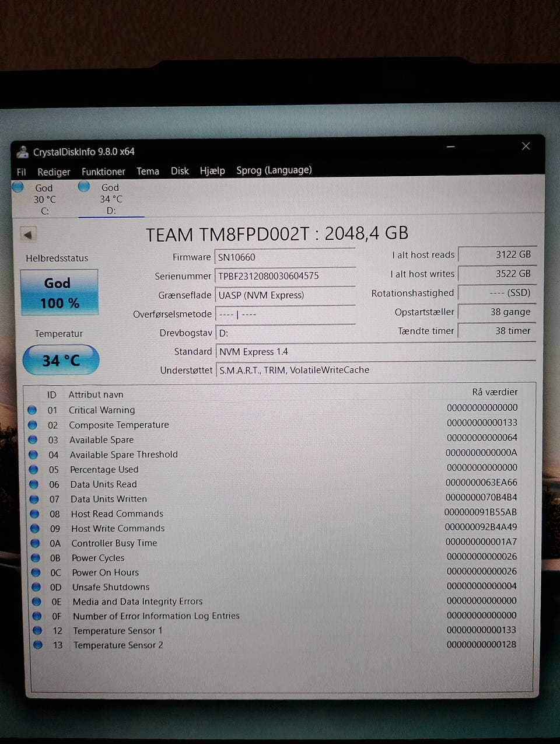Click the Serienummer field
This screenshot has height=744, width=560.
[x=285, y=276]
